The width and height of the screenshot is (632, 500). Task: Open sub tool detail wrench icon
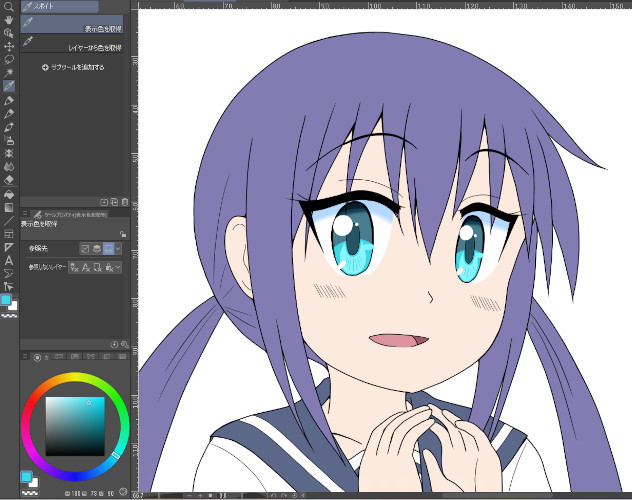tap(125, 344)
